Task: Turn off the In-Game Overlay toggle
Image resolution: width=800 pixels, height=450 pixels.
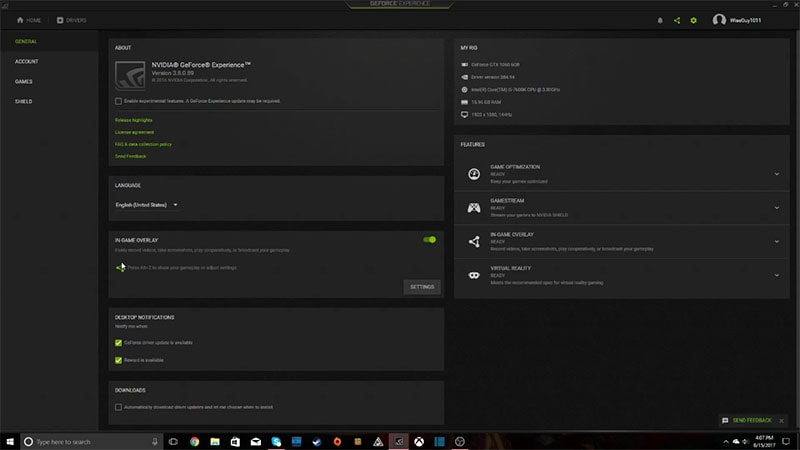Action: coord(430,240)
